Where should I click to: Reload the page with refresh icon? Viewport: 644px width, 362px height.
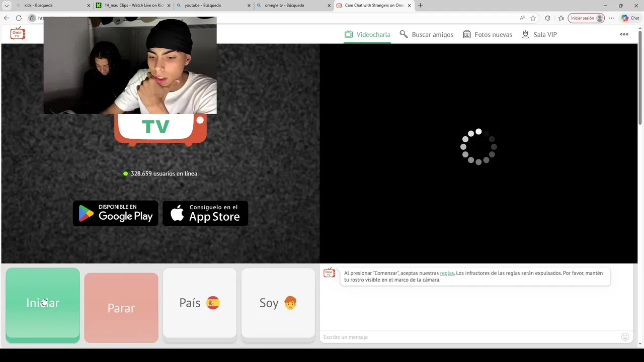19,18
